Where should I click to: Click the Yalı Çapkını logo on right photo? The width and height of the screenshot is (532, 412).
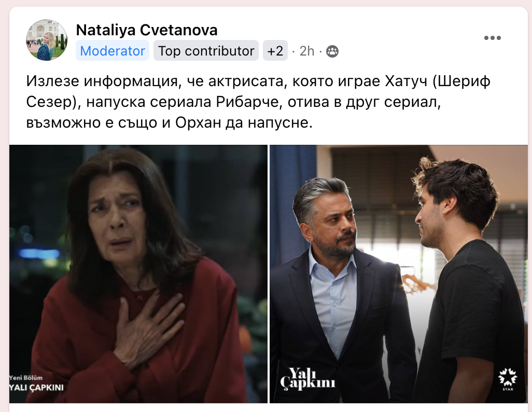(307, 379)
